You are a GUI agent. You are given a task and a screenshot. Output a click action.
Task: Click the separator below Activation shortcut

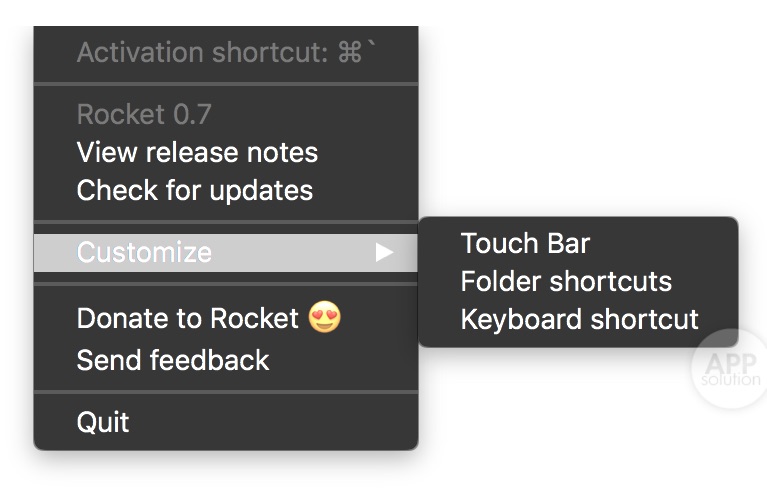(225, 84)
